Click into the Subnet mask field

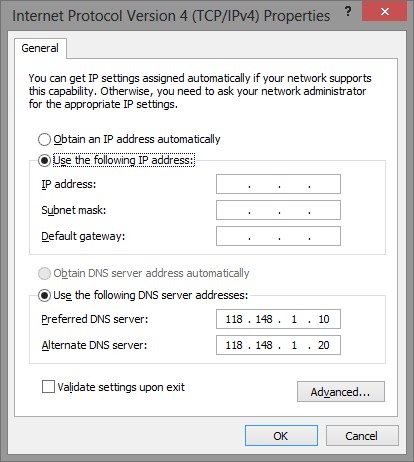(278, 210)
